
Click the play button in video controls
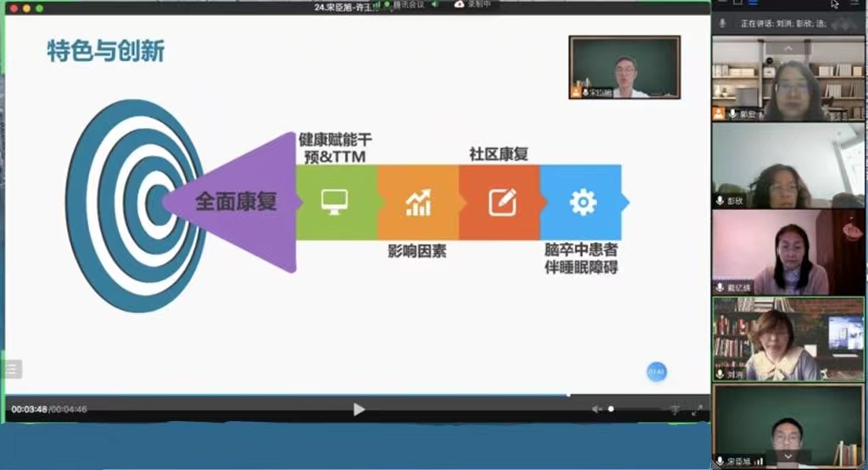point(359,410)
